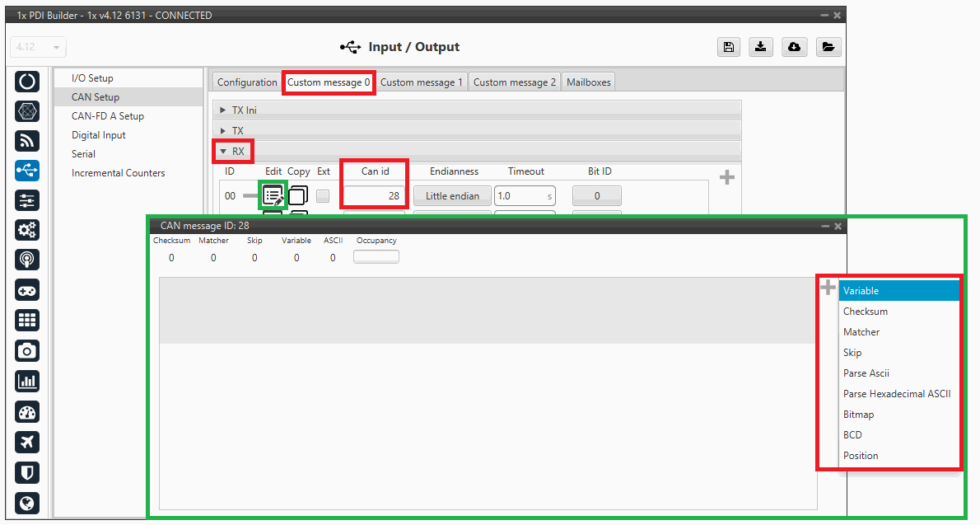Open the sliders sidebar icon
The height and width of the screenshot is (525, 980).
pos(27,200)
